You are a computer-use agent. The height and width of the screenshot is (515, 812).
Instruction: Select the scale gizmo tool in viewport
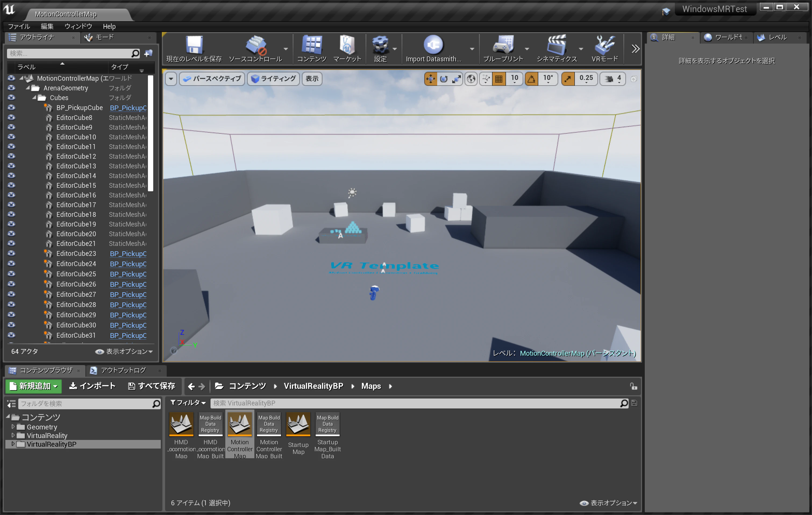(456, 79)
